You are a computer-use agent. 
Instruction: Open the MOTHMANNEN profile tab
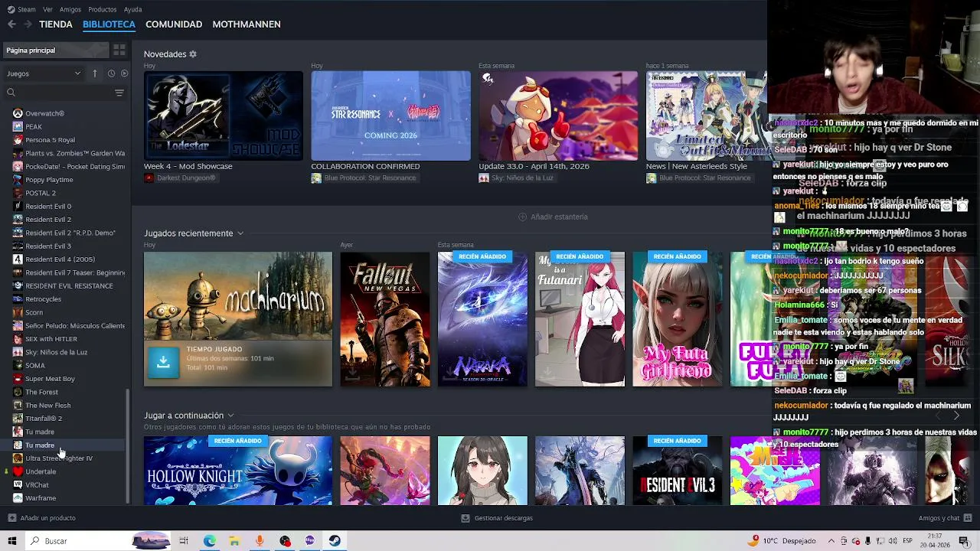pyautogui.click(x=247, y=24)
